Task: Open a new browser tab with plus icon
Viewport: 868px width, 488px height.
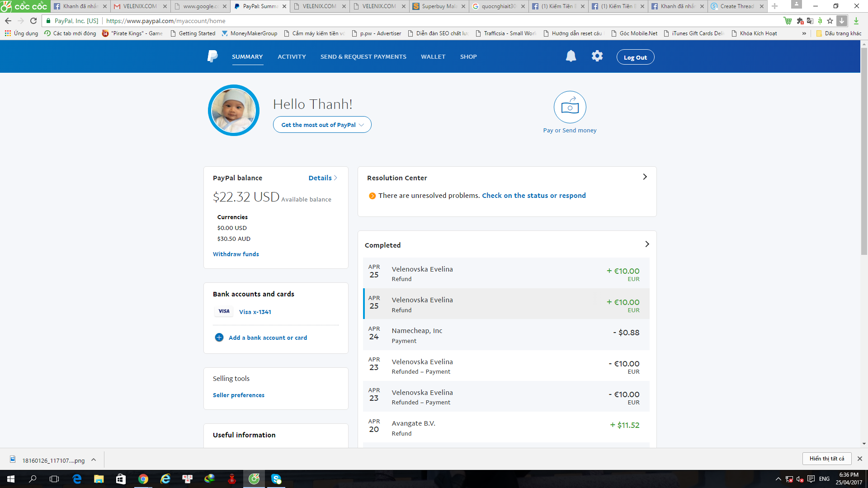Action: pyautogui.click(x=775, y=6)
